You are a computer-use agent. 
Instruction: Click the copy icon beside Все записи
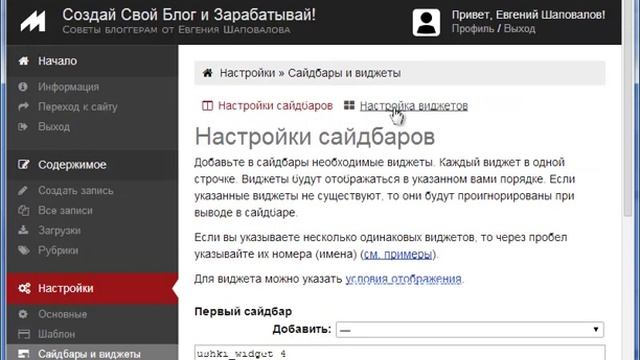click(x=23, y=210)
